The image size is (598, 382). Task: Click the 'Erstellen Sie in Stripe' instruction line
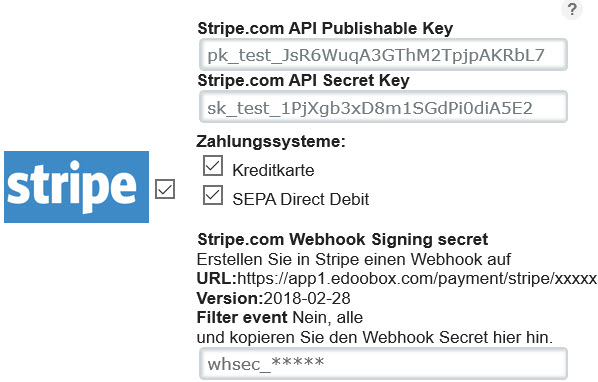point(354,259)
